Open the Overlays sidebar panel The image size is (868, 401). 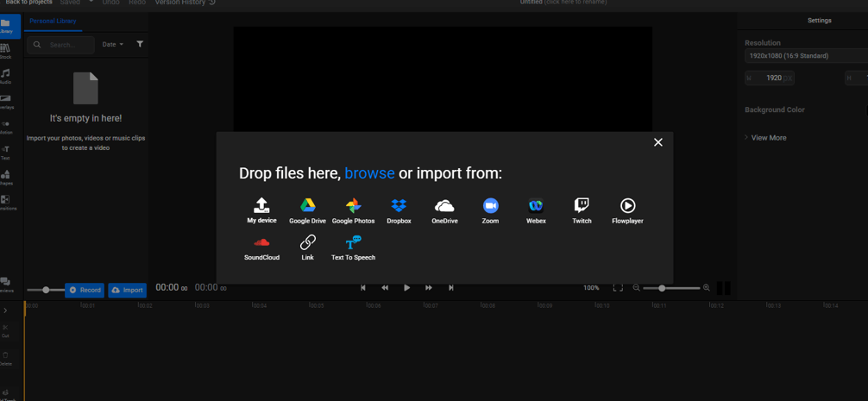(5, 102)
